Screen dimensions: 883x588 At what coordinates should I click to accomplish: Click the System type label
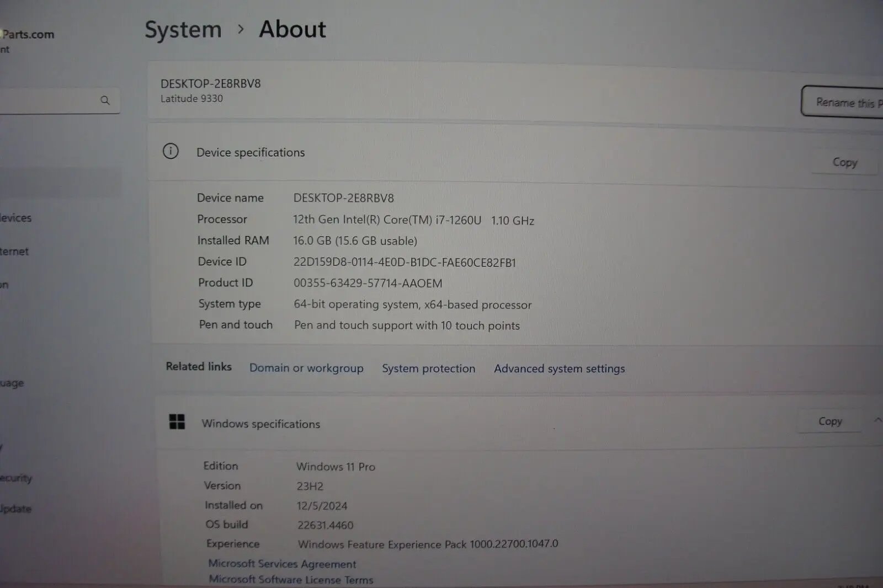(x=230, y=304)
